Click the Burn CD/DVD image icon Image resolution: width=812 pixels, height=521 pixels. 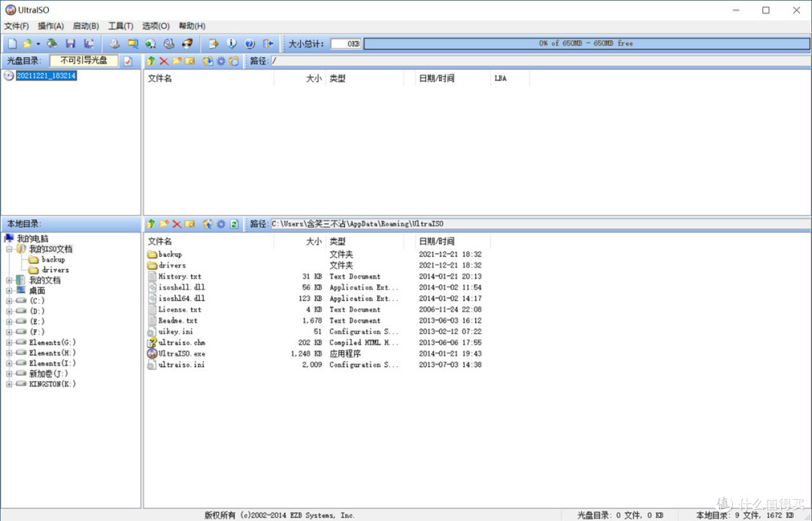coord(186,44)
